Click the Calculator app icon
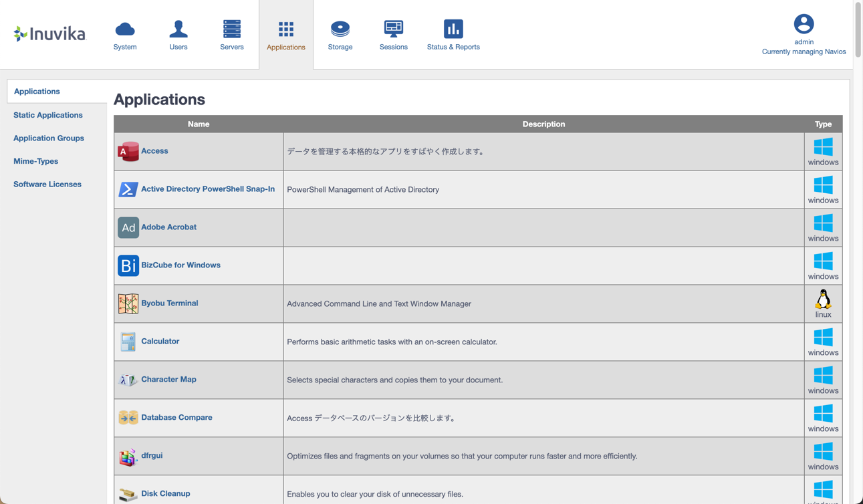 tap(128, 342)
